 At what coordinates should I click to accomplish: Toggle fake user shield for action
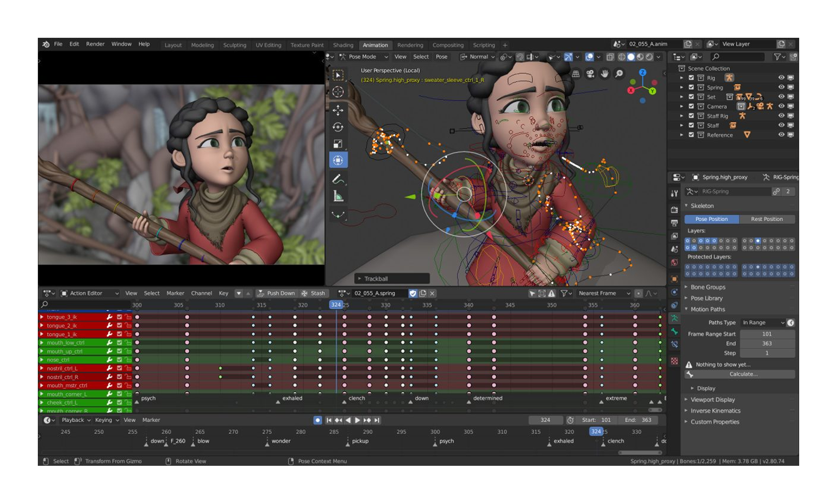pos(413,293)
